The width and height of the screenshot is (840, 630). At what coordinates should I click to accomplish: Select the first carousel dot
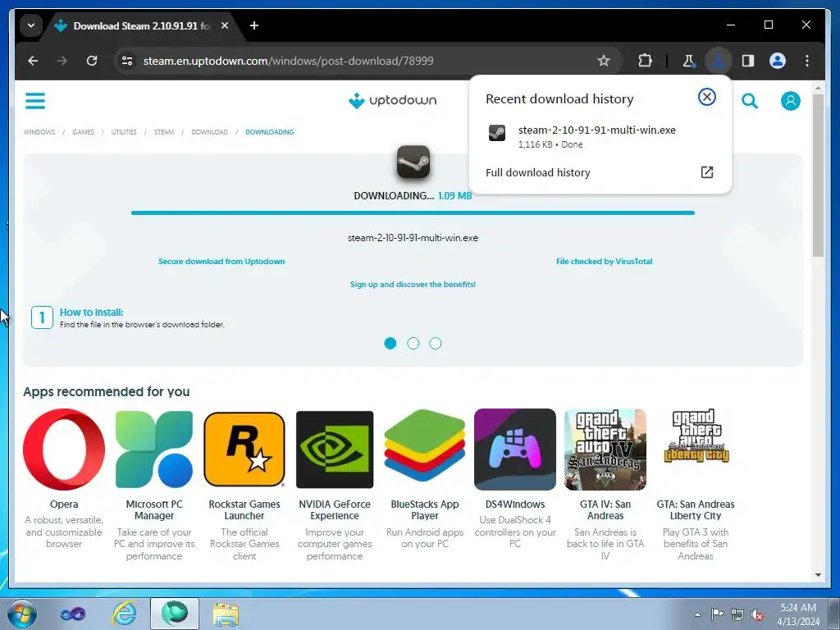coord(390,344)
